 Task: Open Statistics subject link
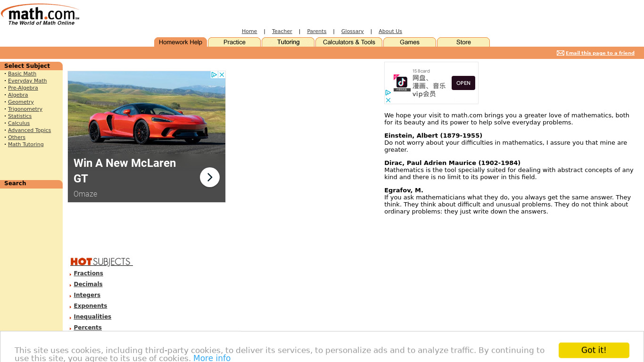[x=20, y=116]
